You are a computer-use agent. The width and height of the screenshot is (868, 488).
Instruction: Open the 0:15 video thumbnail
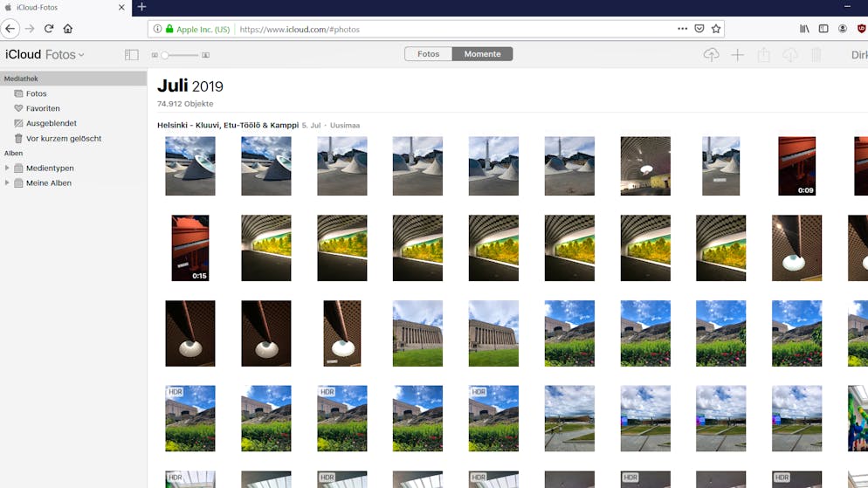189,248
